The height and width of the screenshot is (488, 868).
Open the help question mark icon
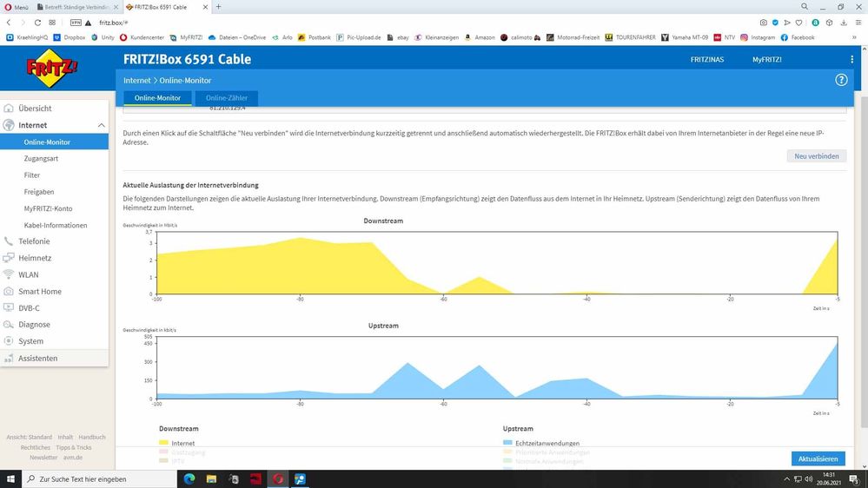841,80
